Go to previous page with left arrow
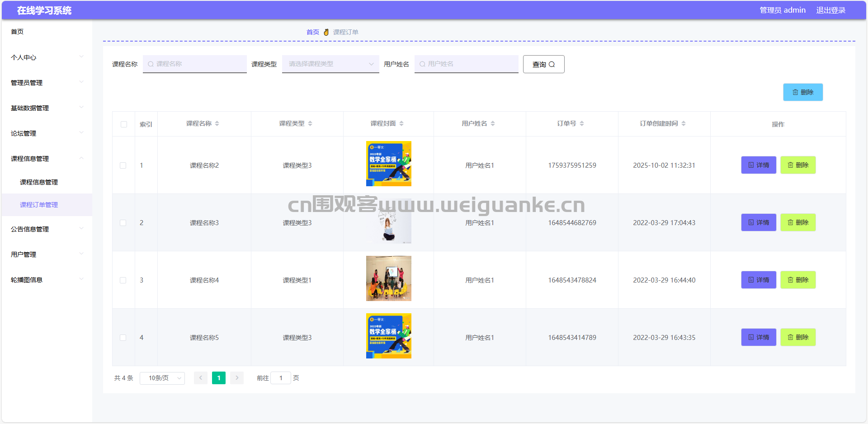The height and width of the screenshot is (424, 868). [x=201, y=378]
